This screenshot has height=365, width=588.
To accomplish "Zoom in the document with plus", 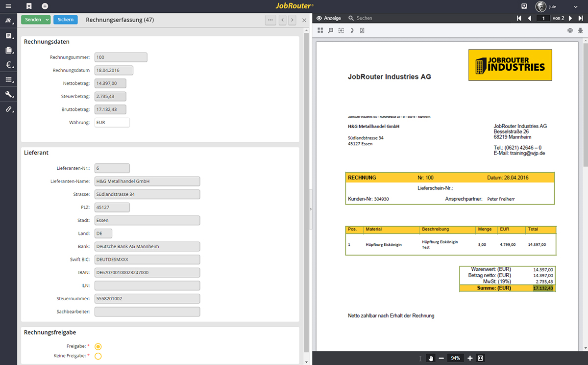I will (x=470, y=358).
